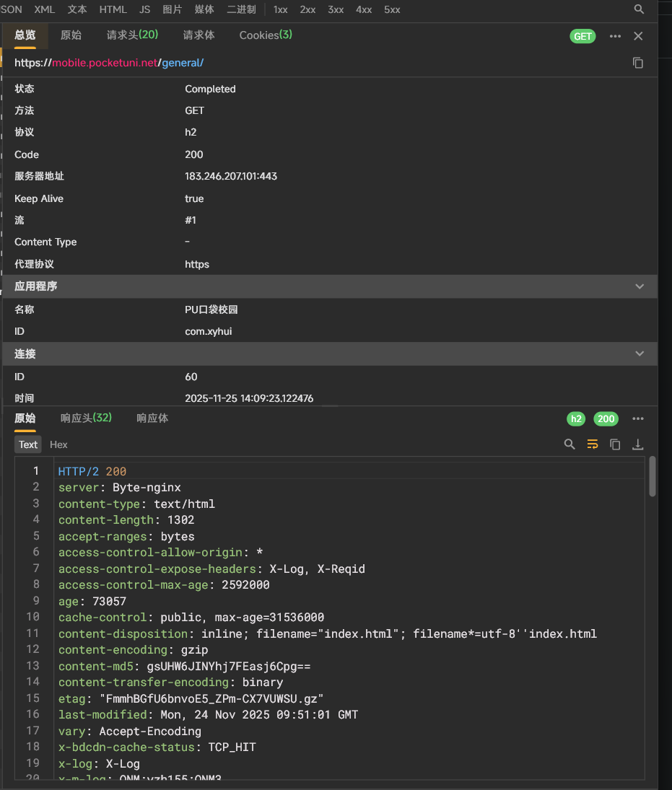
Task: Collapse the 连接 section
Action: click(639, 354)
